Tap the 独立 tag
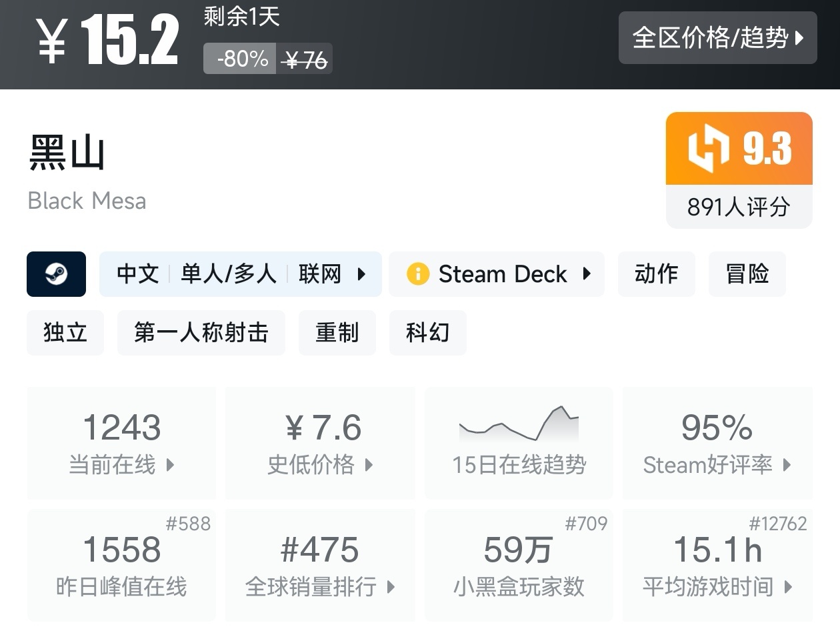Image resolution: width=840 pixels, height=635 pixels. [65, 332]
